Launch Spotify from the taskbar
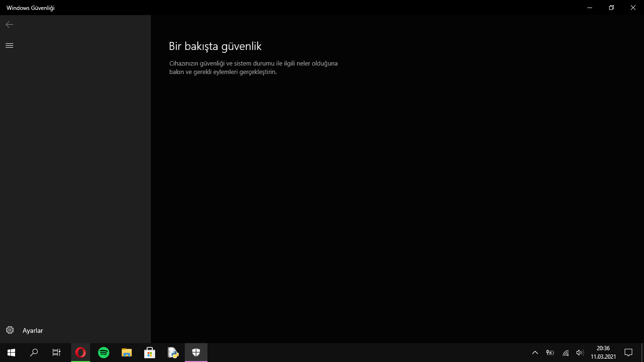644x362 pixels. coord(104,353)
